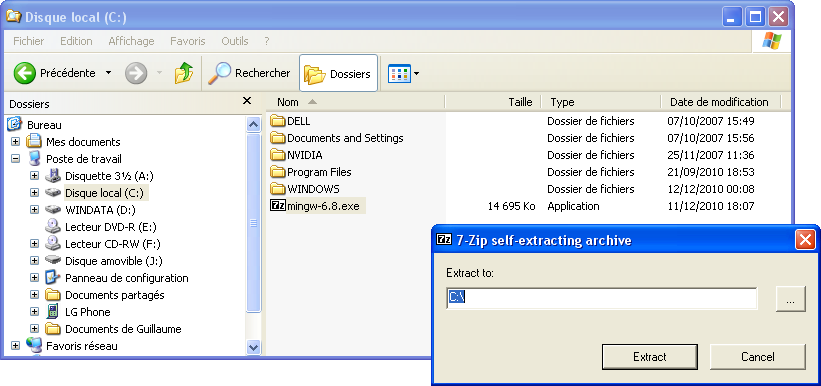Expand Panneau de configuration node
The height and width of the screenshot is (386, 821).
(x=35, y=278)
